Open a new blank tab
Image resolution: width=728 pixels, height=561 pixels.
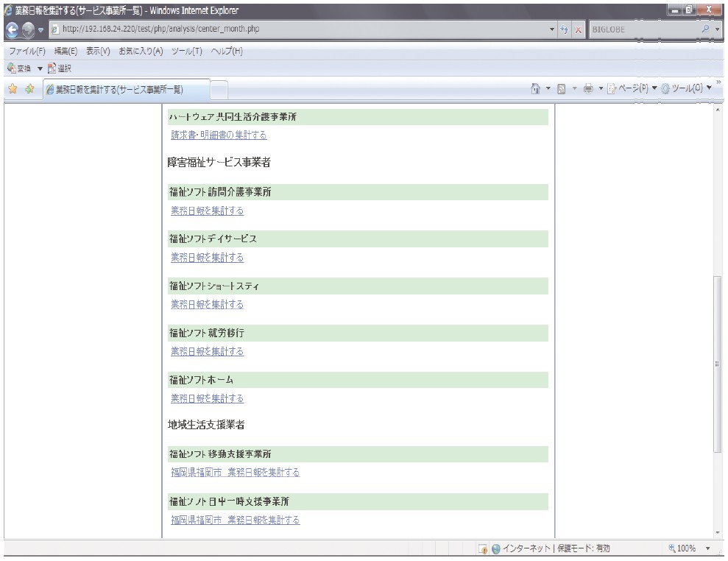coord(219,90)
